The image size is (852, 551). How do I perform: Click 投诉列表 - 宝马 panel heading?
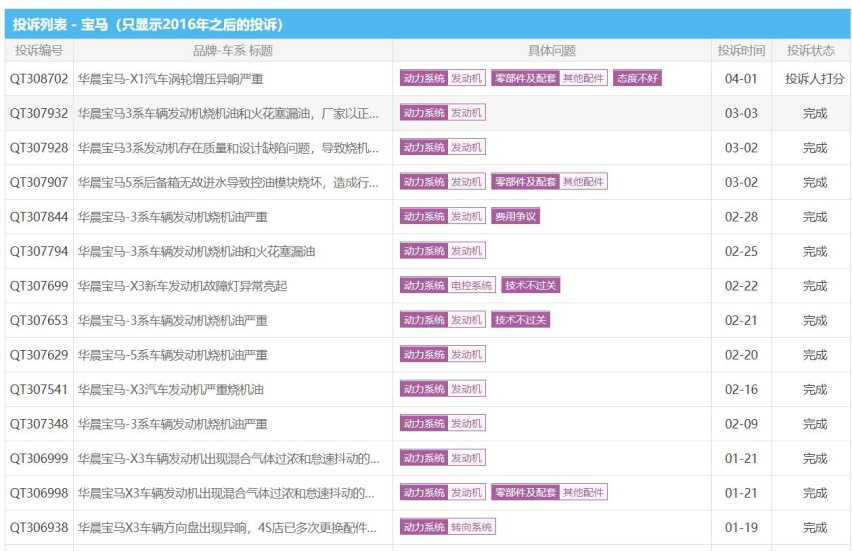click(x=148, y=24)
